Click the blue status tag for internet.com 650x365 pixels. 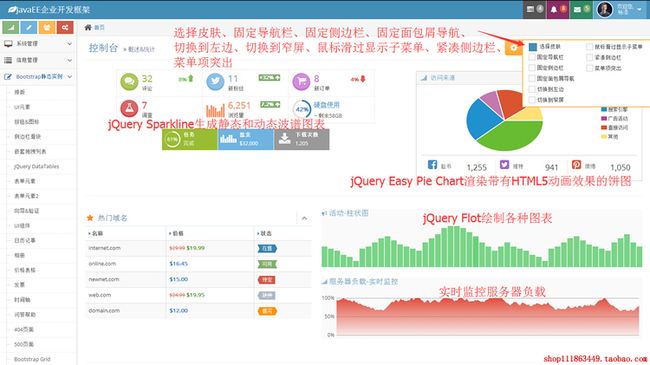267,248
